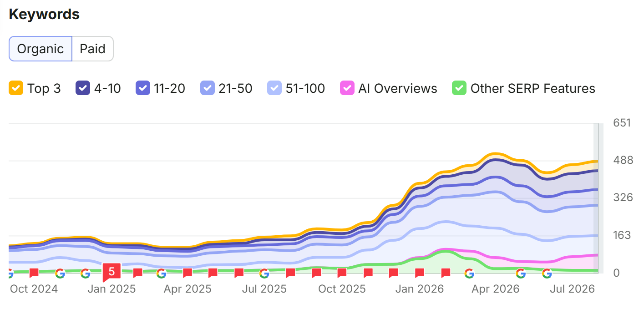This screenshot has width=644, height=309.
Task: Click the Google update icon nearest Jul 2026
Action: click(547, 273)
